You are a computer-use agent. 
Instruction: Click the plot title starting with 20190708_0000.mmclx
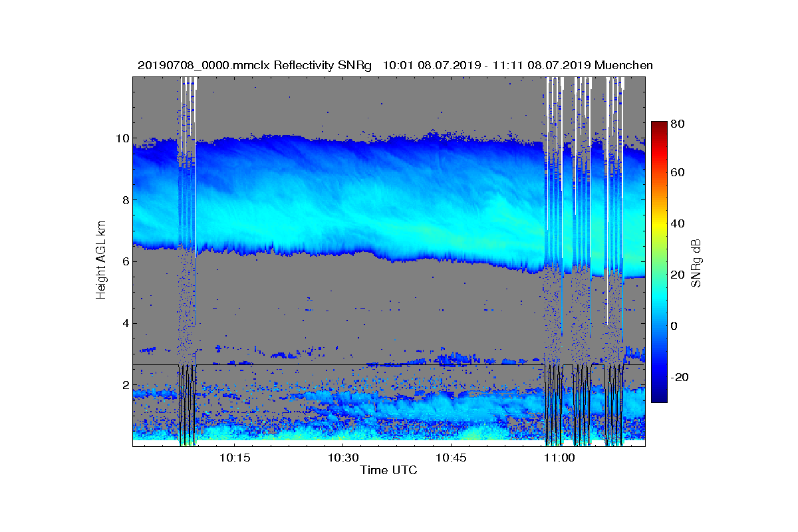coord(395,65)
